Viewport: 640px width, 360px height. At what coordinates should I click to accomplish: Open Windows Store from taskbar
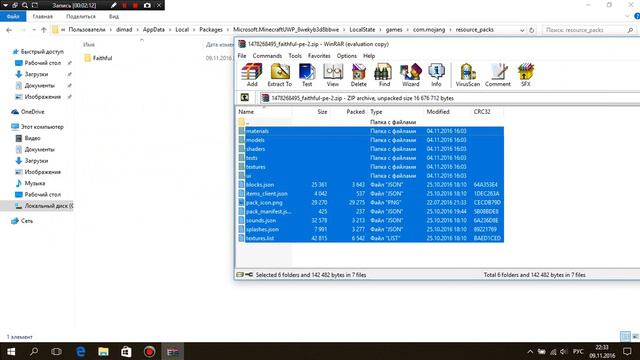(126, 351)
